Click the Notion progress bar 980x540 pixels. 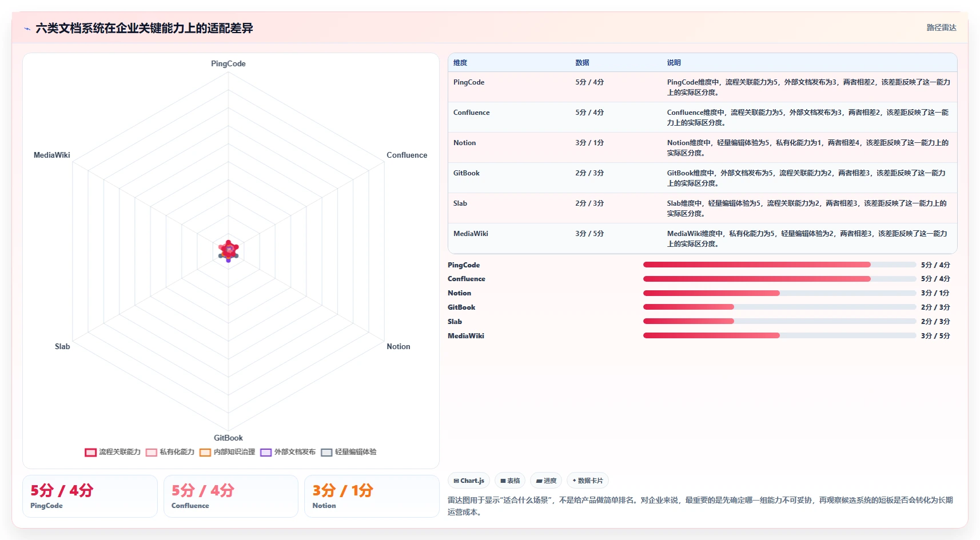779,293
